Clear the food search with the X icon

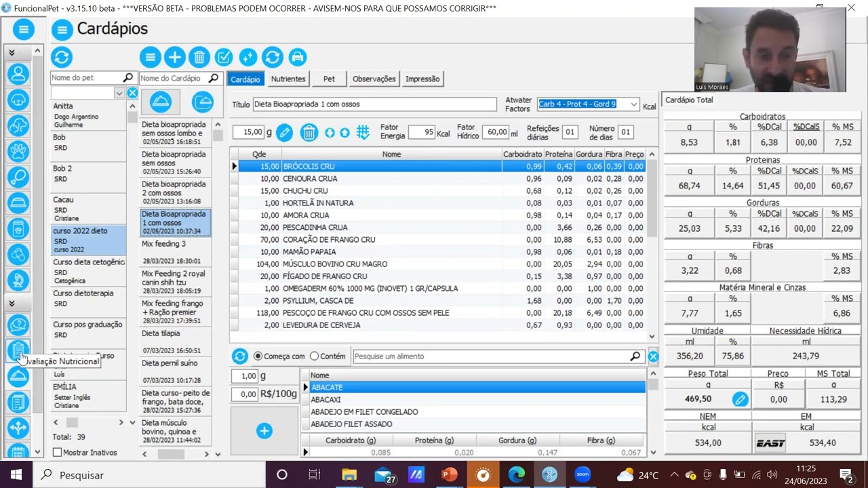[x=652, y=357]
